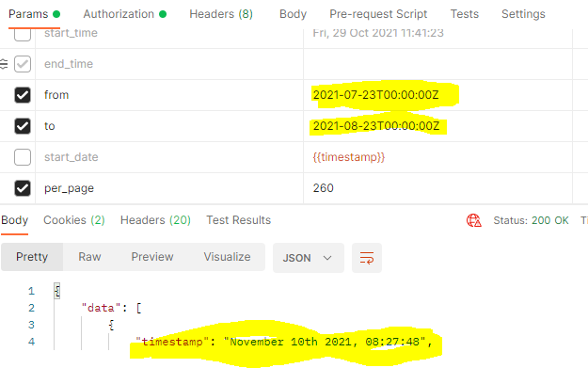This screenshot has height=368, width=588.
Task: Toggle the line wrap icon
Action: [367, 258]
